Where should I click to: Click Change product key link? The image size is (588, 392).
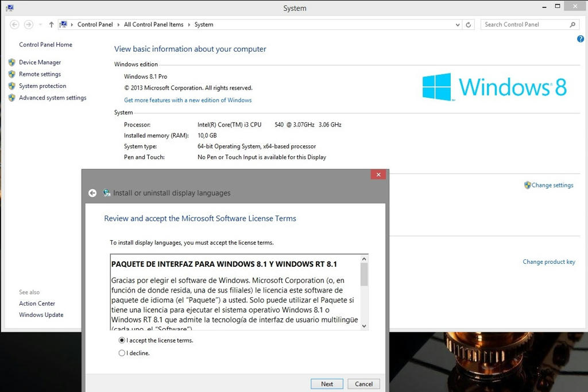coord(549,262)
